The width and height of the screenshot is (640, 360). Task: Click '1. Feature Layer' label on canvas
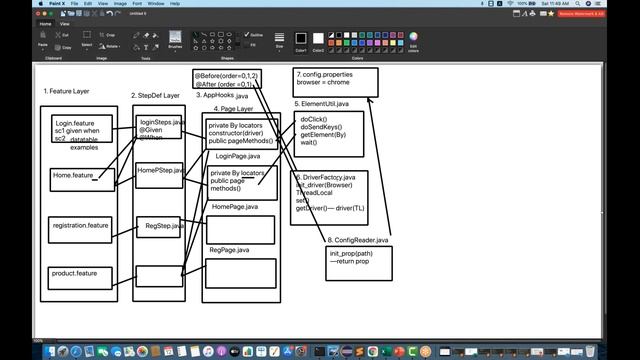[x=66, y=91]
